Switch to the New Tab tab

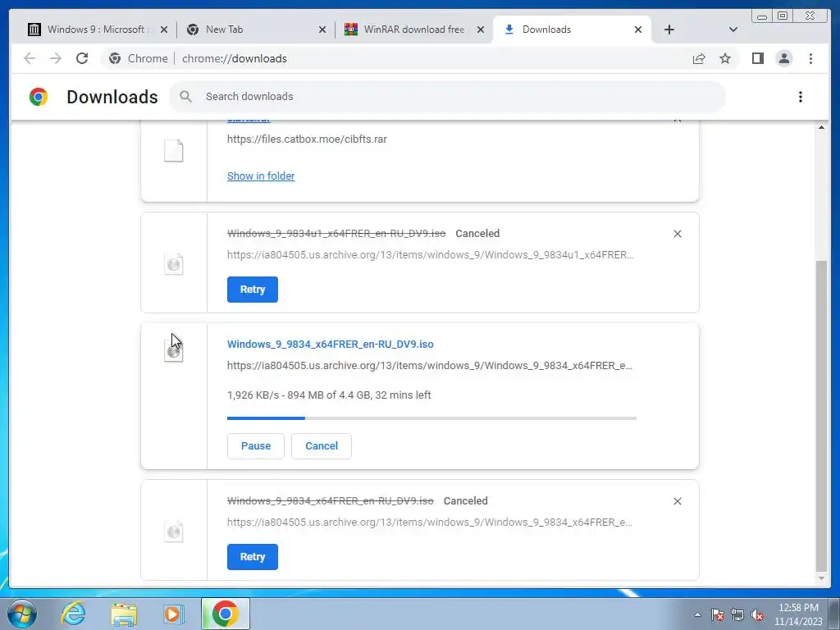[256, 30]
